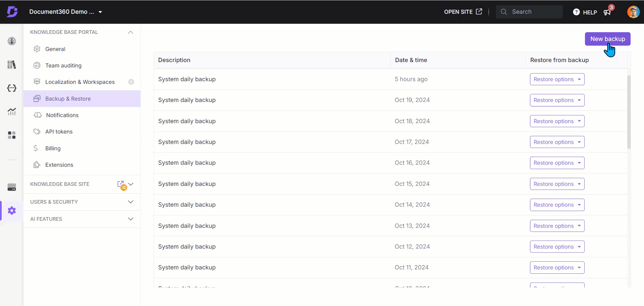Screen dimensions: 644x306
Task: Open the Documentation books icon
Action: (12, 64)
